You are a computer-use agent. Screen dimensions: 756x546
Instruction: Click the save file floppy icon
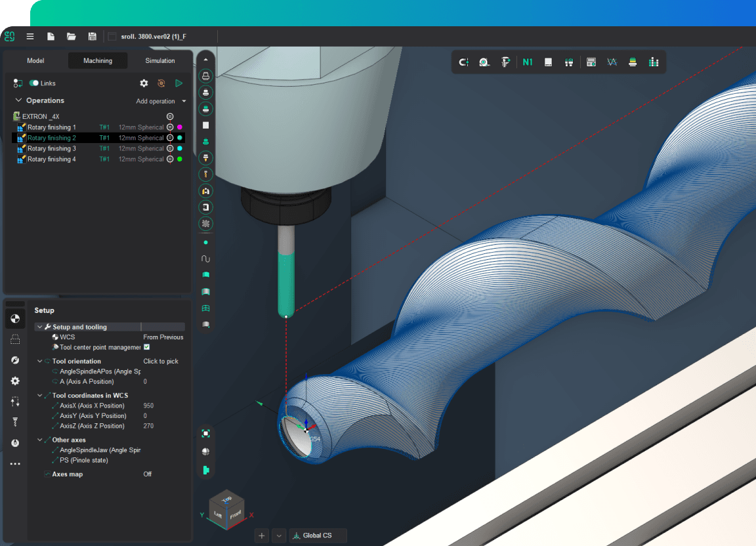pos(92,37)
